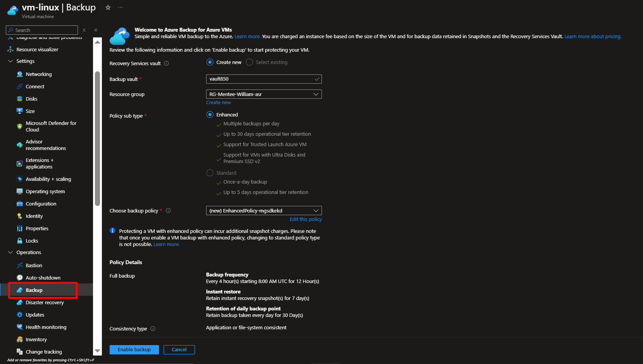Image resolution: width=643 pixels, height=364 pixels.
Task: Open the Edit this policy link
Action: [x=306, y=219]
